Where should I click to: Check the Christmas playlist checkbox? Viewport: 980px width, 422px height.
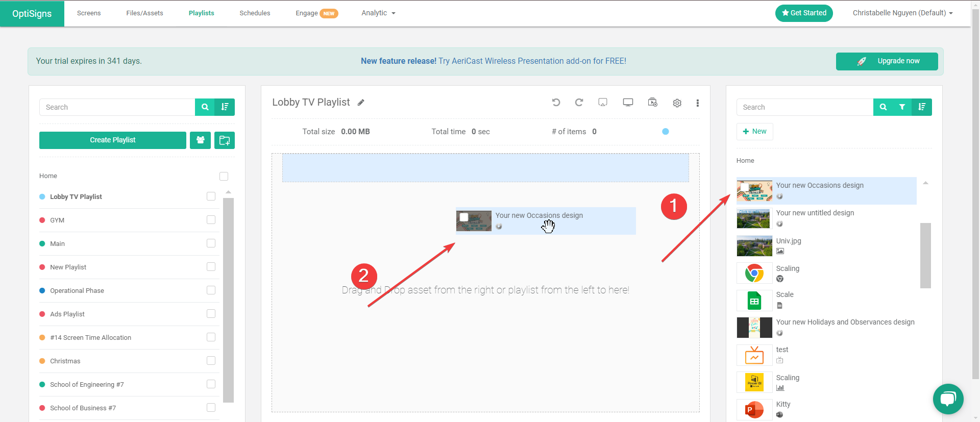[x=211, y=361]
